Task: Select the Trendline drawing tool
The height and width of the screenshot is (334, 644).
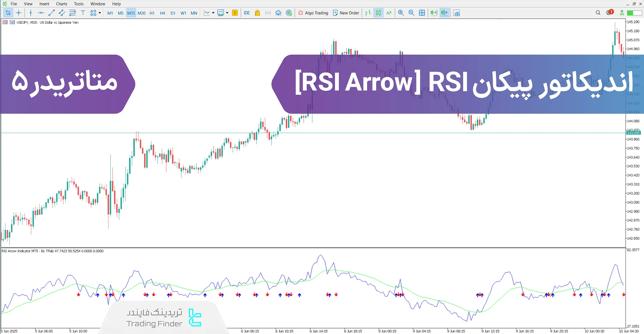Action: (51, 13)
